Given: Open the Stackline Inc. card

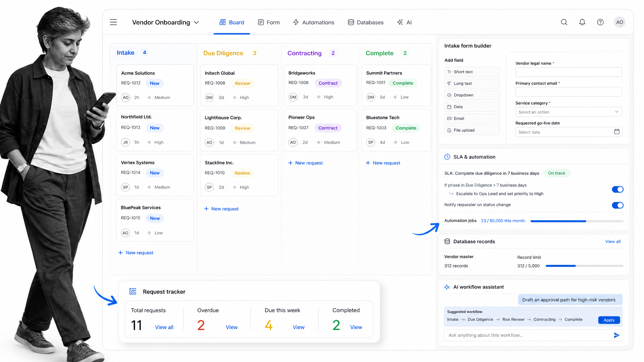Looking at the screenshot, I should point(239,175).
